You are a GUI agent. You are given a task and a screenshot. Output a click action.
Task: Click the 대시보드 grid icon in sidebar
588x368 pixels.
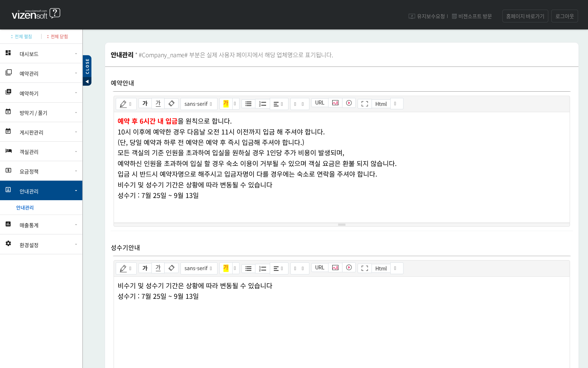(8, 53)
